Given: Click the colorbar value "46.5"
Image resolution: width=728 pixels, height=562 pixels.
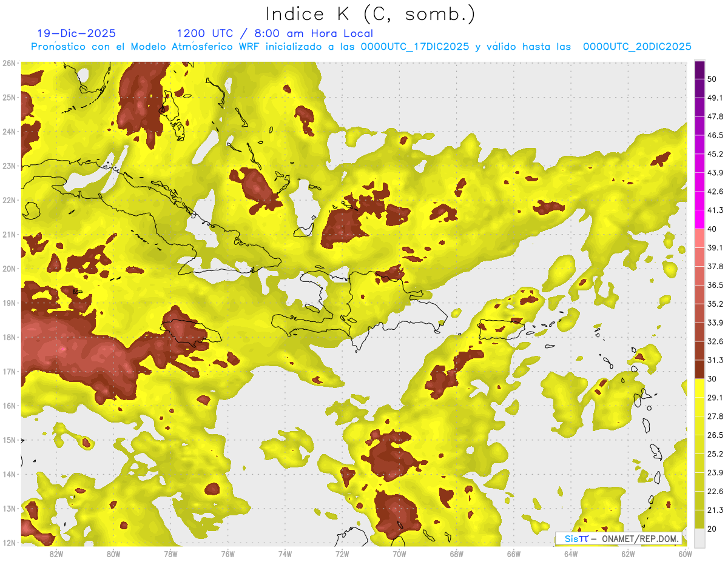Looking at the screenshot, I should point(715,135).
